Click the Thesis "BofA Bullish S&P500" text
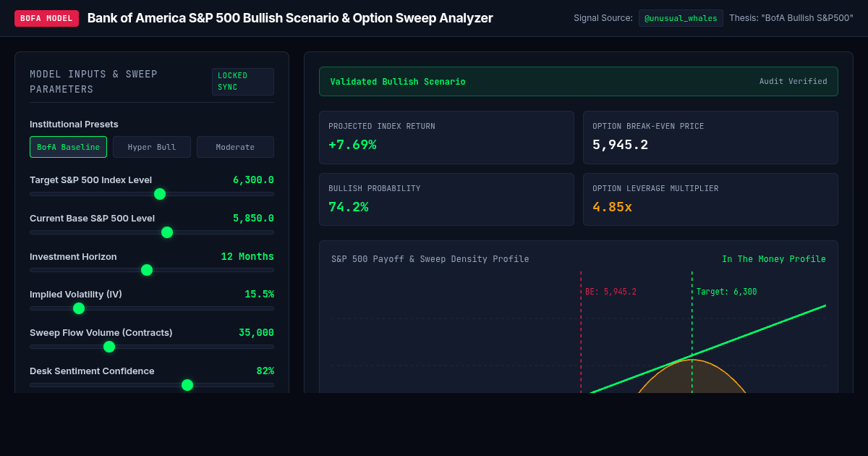Viewport: 868px width, 456px height. coord(791,18)
